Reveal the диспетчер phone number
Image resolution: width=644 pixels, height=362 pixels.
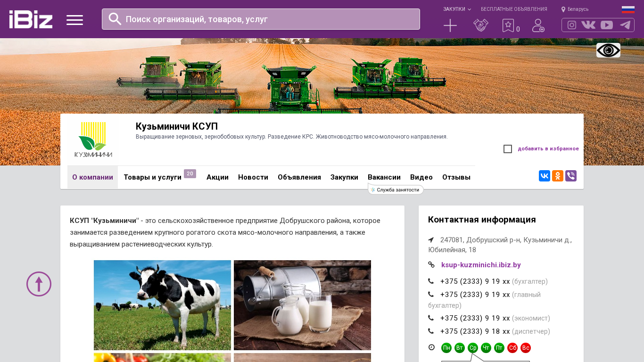point(475,331)
